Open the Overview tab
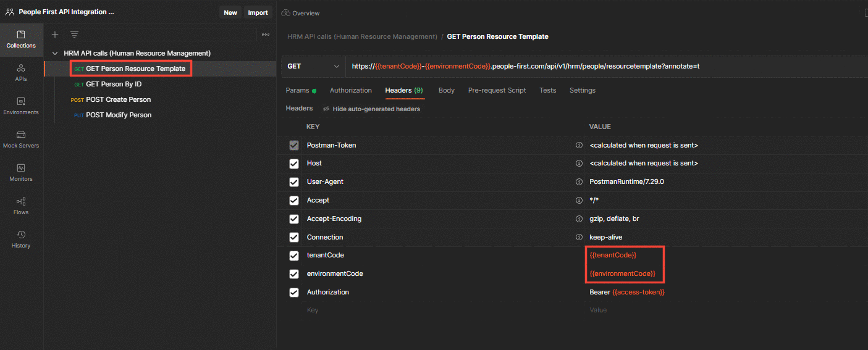This screenshot has width=868, height=350. click(301, 13)
